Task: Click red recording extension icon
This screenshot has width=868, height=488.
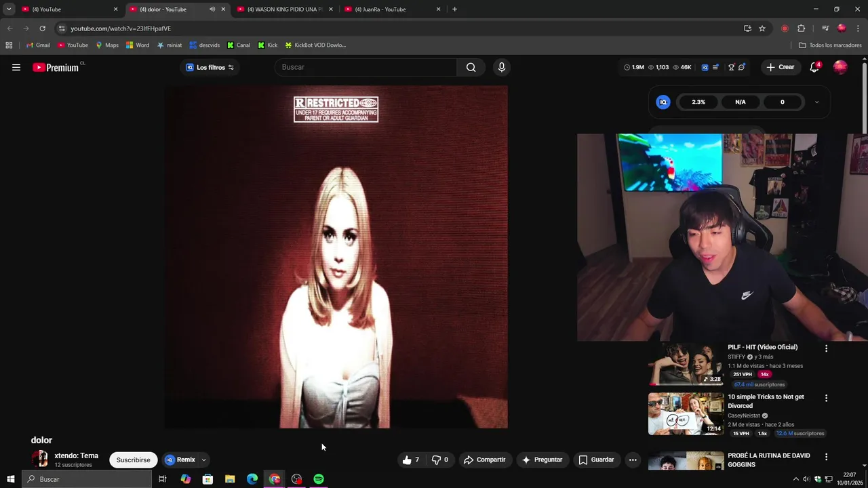Action: tap(785, 28)
